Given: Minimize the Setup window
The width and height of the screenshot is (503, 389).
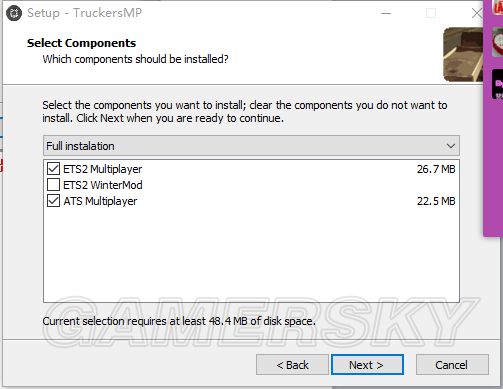Looking at the screenshot, I should tap(386, 13).
